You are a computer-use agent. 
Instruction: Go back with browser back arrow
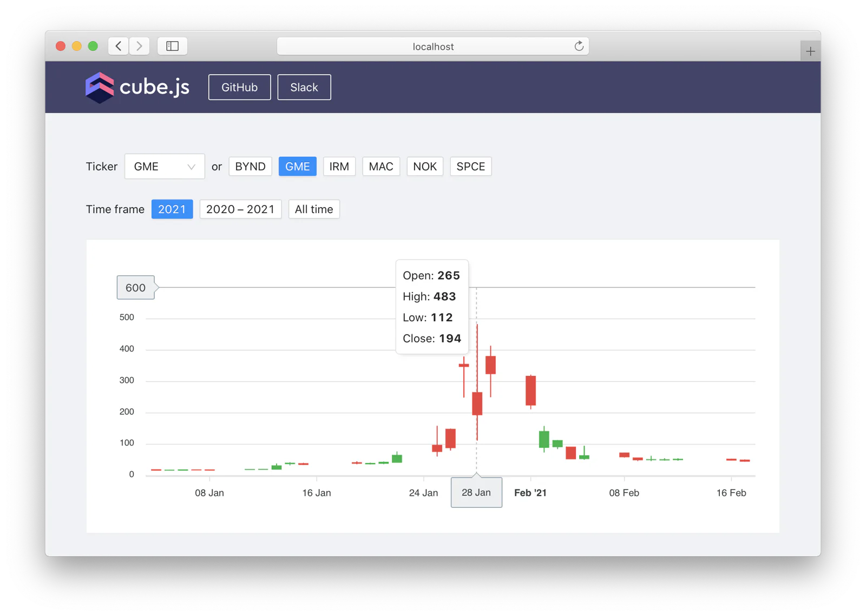click(x=119, y=46)
